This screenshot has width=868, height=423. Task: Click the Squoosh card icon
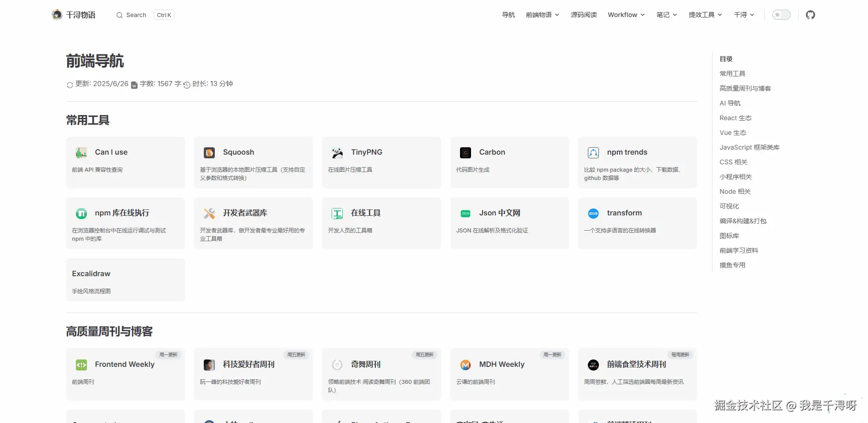pos(209,152)
